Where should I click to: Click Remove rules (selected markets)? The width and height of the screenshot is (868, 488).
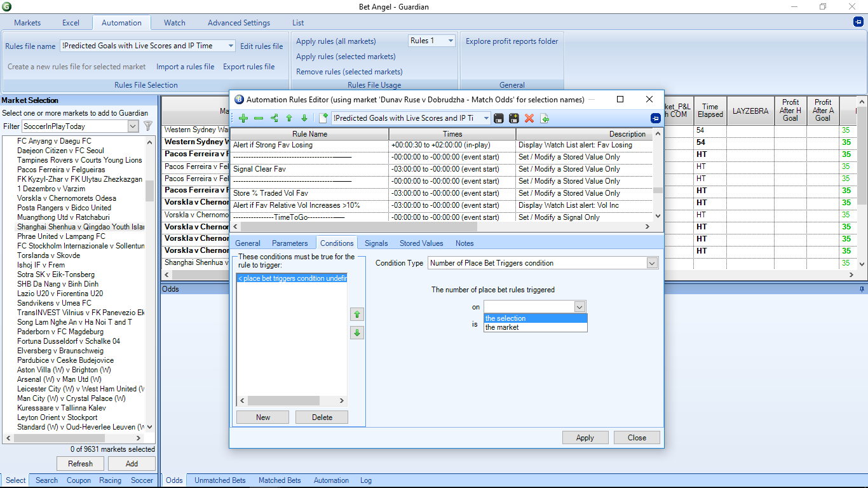[x=349, y=72]
